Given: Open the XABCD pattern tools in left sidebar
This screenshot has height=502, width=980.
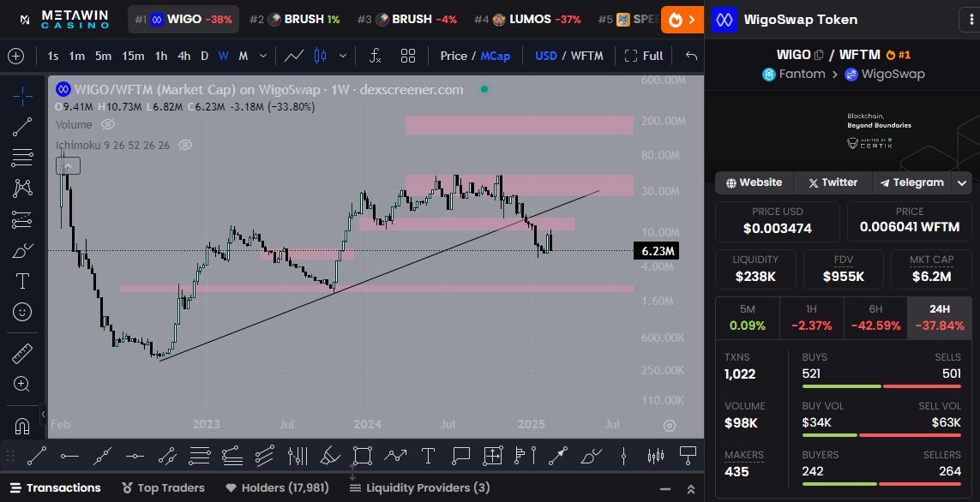Looking at the screenshot, I should (x=22, y=188).
